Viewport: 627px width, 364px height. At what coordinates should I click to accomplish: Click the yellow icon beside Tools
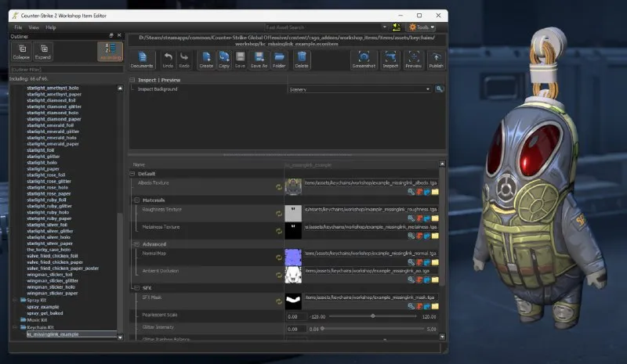tap(397, 27)
